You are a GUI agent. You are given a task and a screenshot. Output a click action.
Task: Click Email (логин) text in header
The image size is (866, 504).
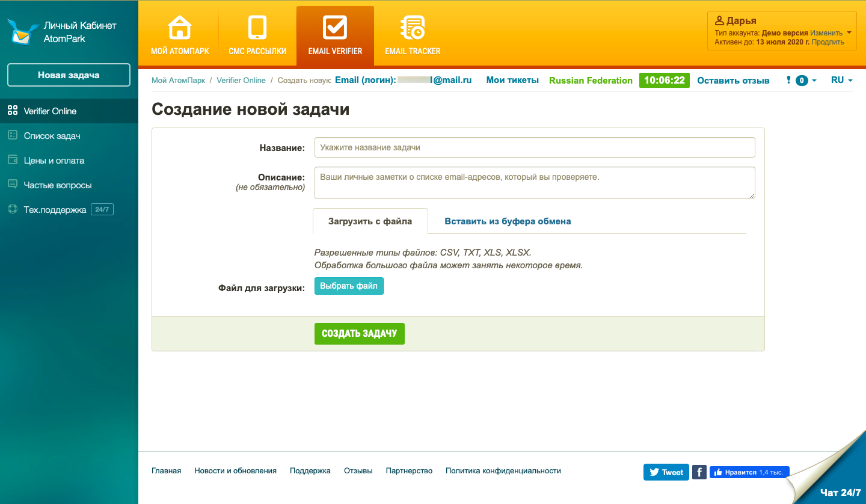(366, 80)
